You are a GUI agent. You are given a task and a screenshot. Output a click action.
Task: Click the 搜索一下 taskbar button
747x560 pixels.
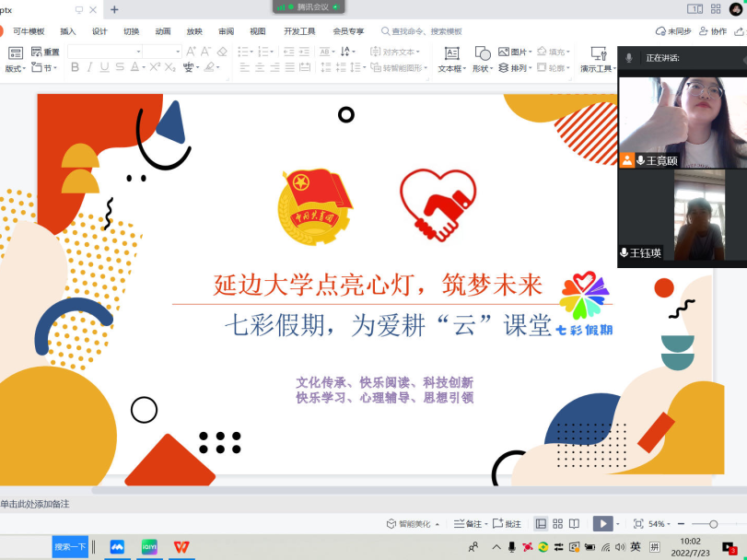pyautogui.click(x=70, y=547)
